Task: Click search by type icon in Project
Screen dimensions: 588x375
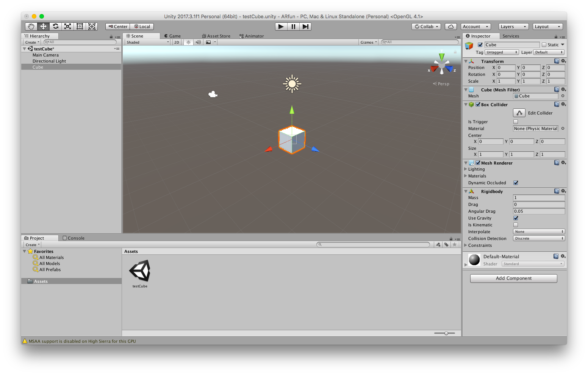Action: [x=438, y=245]
